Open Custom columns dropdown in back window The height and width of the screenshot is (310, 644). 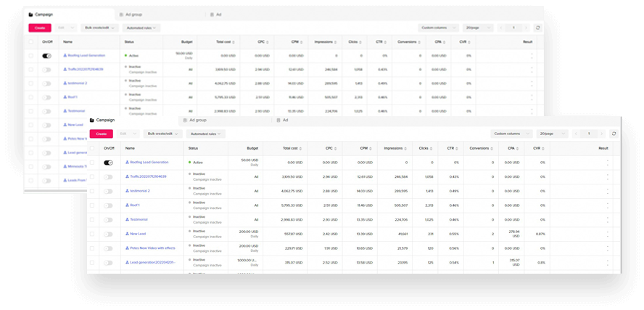pos(438,28)
